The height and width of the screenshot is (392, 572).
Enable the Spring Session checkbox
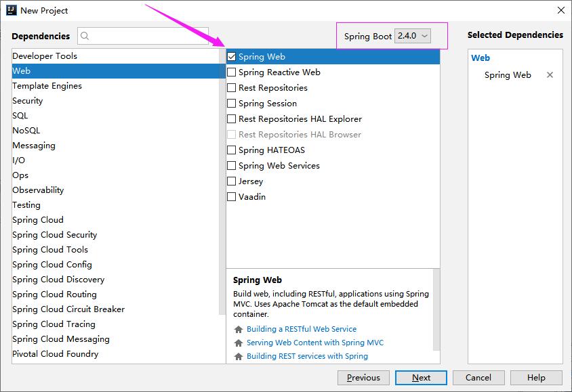tap(231, 104)
